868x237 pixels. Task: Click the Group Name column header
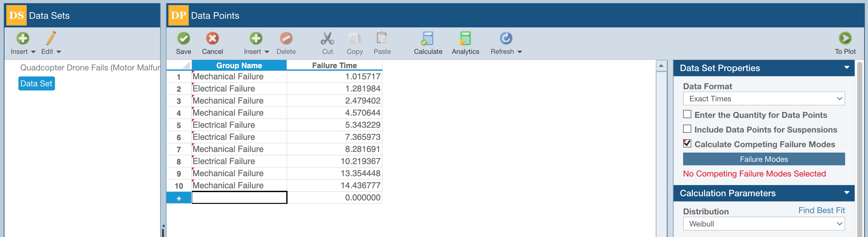pyautogui.click(x=239, y=66)
